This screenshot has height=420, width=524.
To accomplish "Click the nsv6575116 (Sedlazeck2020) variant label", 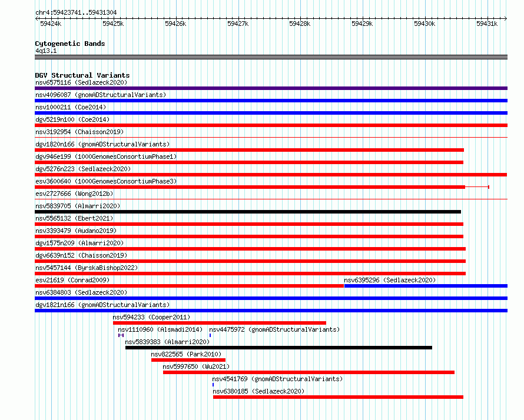I will pos(81,82).
